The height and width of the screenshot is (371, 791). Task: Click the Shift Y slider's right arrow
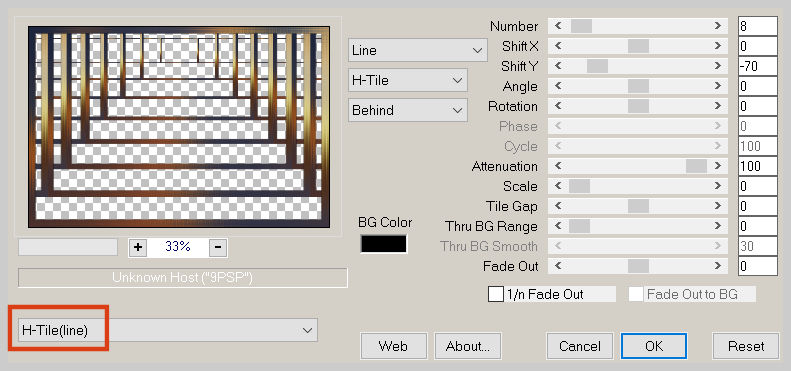(717, 66)
